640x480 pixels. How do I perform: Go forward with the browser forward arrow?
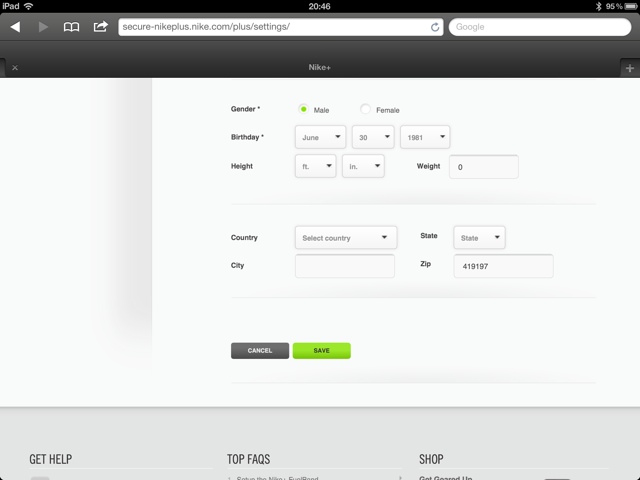[43, 27]
